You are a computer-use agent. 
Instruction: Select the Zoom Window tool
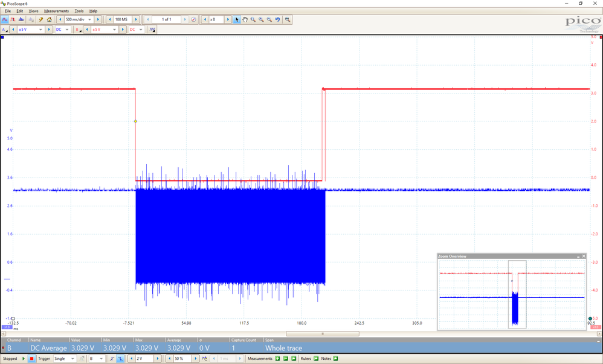(x=253, y=19)
